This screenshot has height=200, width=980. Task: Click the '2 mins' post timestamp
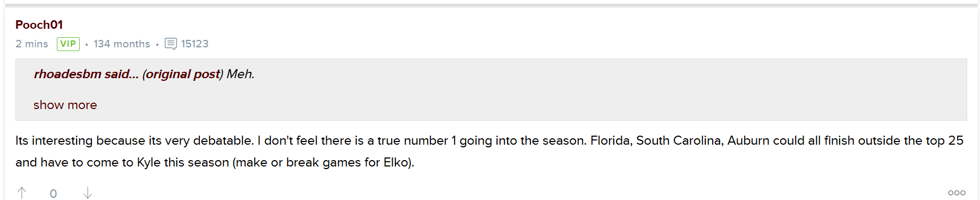pos(32,44)
